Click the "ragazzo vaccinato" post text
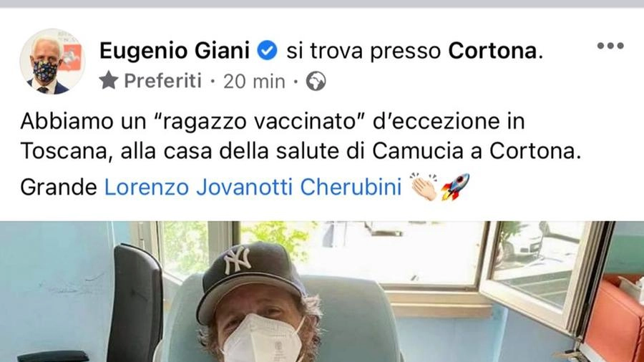 (x=260, y=122)
